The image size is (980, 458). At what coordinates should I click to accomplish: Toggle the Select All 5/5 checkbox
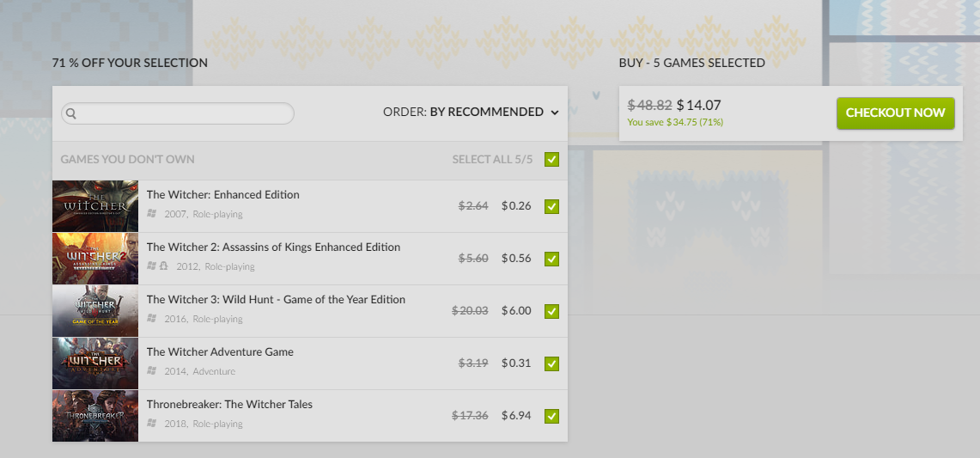551,159
